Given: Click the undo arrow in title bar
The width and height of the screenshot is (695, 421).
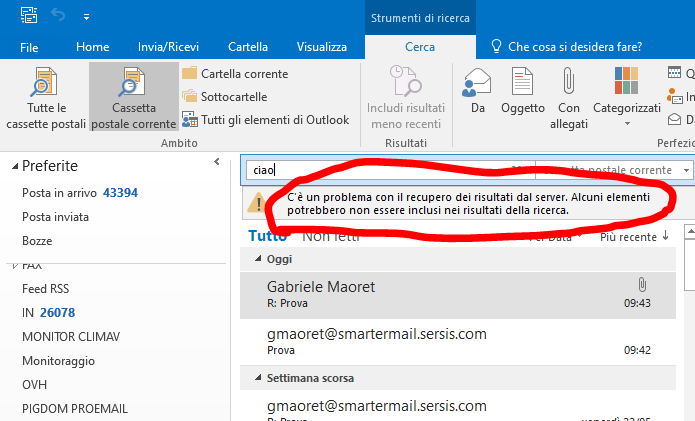Looking at the screenshot, I should point(58,16).
